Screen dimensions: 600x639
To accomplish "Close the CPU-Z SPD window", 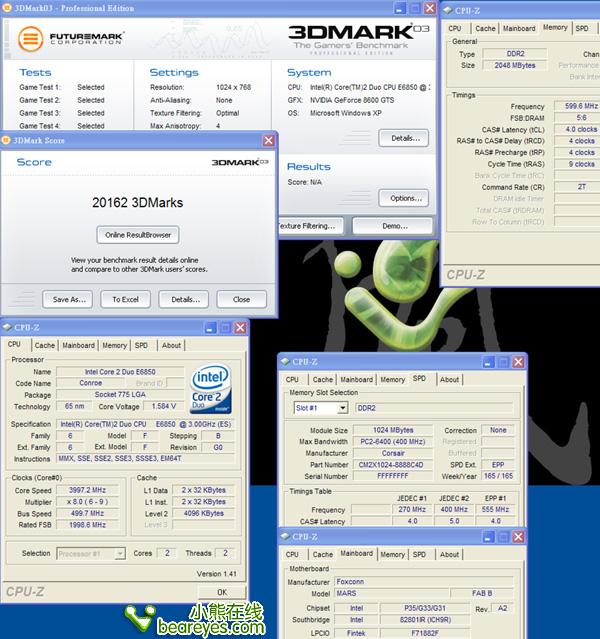I will [x=518, y=362].
